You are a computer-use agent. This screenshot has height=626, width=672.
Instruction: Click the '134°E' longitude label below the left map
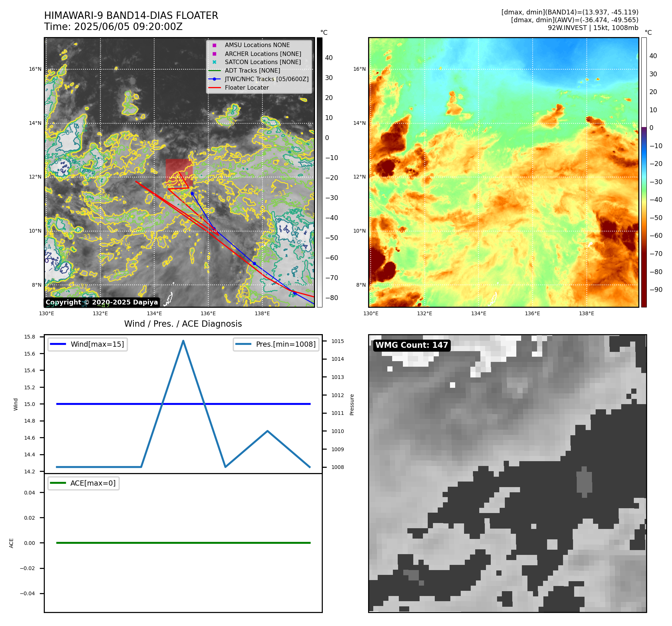pyautogui.click(x=154, y=313)
